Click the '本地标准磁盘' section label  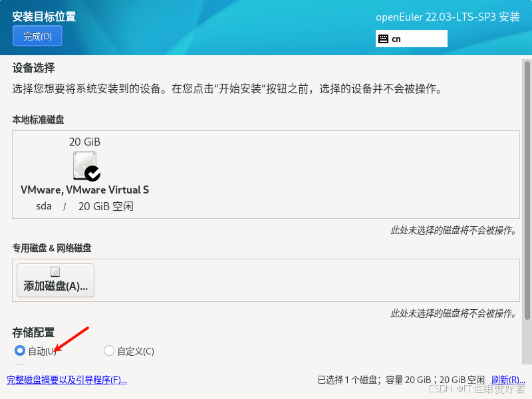pyautogui.click(x=38, y=120)
